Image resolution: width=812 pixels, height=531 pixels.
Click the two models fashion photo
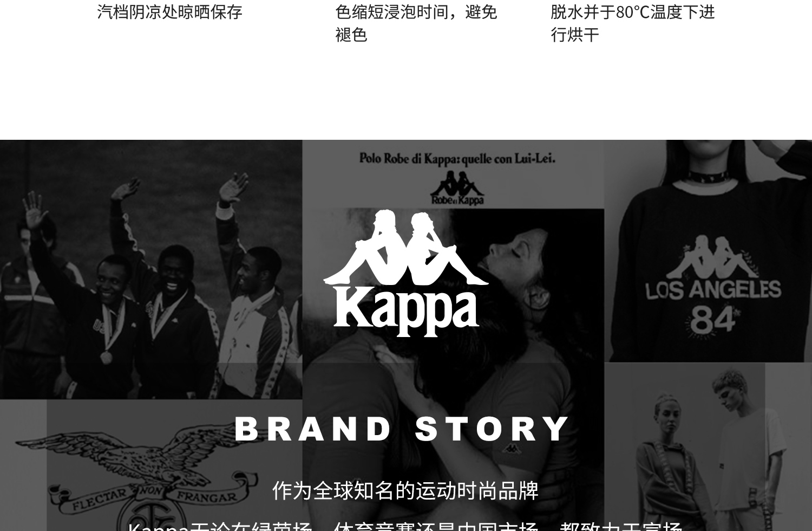(708, 447)
